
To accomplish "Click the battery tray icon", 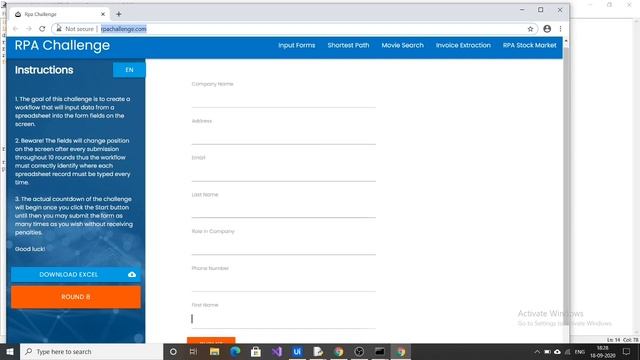I will tap(547, 351).
